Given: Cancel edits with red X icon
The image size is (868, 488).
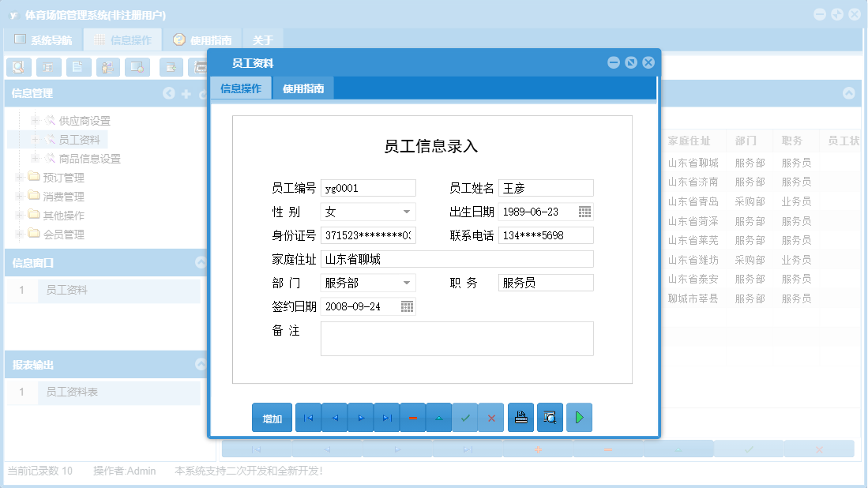Looking at the screenshot, I should 491,417.
